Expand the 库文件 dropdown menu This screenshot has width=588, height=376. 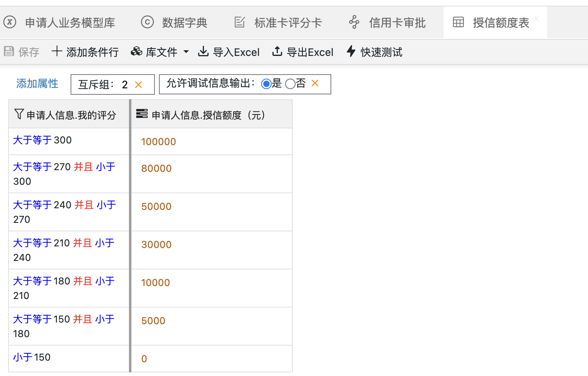coord(186,52)
